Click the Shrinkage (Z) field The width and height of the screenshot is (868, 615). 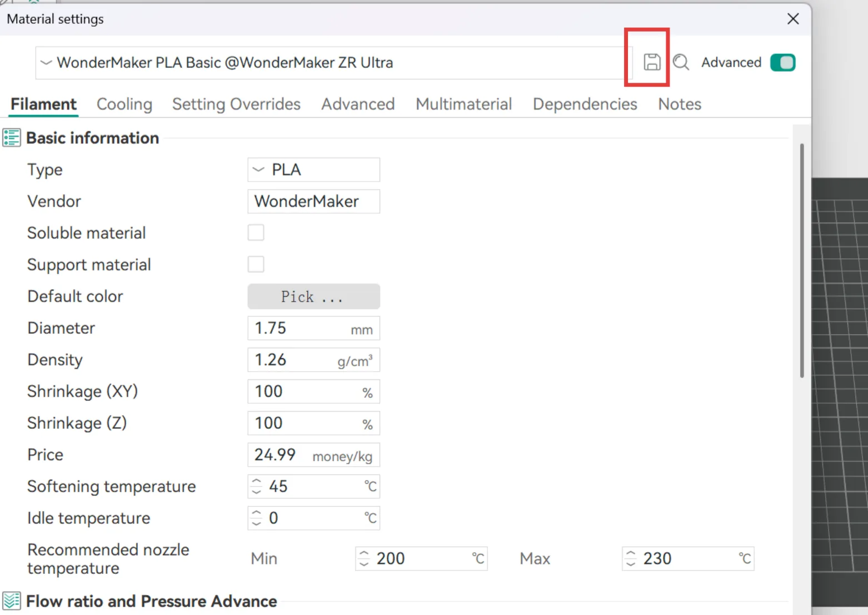(x=313, y=423)
